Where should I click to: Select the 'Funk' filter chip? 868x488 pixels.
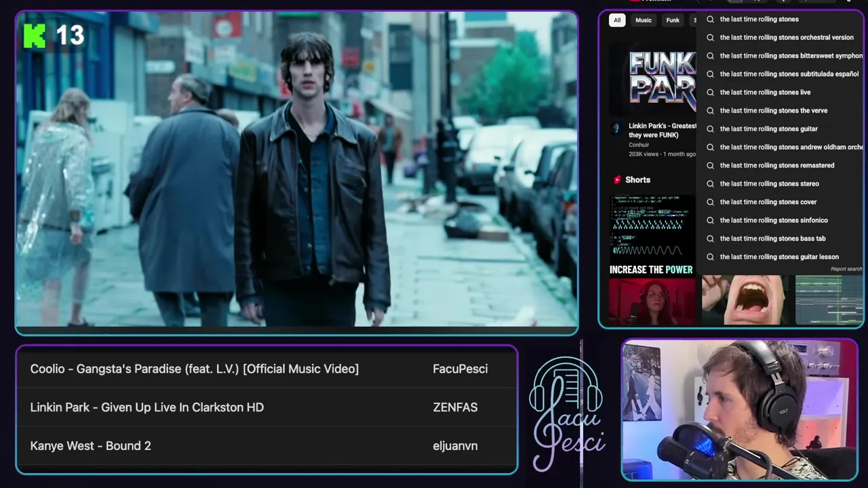pos(673,20)
